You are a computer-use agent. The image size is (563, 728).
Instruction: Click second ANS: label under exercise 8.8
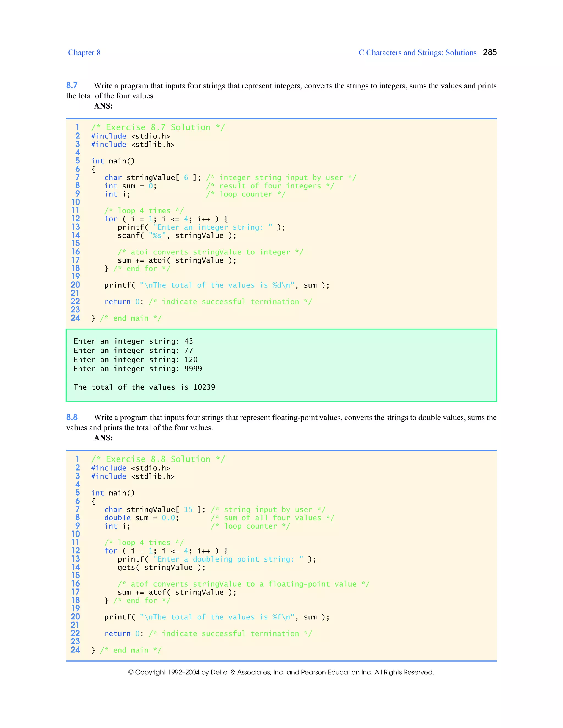tap(103, 438)
